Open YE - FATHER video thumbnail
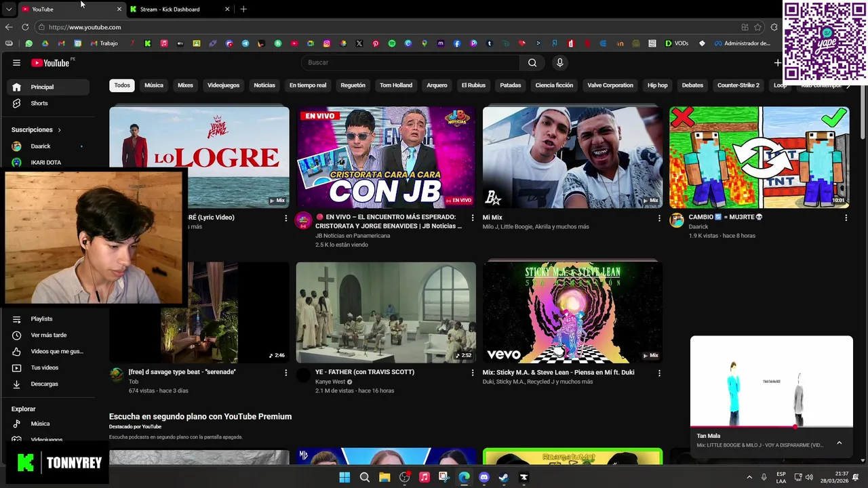This screenshot has height=488, width=868. [386, 312]
